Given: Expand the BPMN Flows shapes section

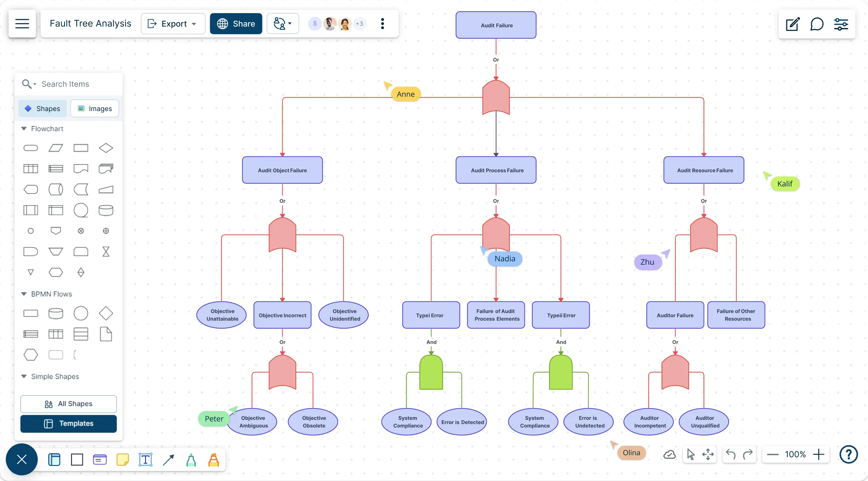Looking at the screenshot, I should tap(23, 294).
